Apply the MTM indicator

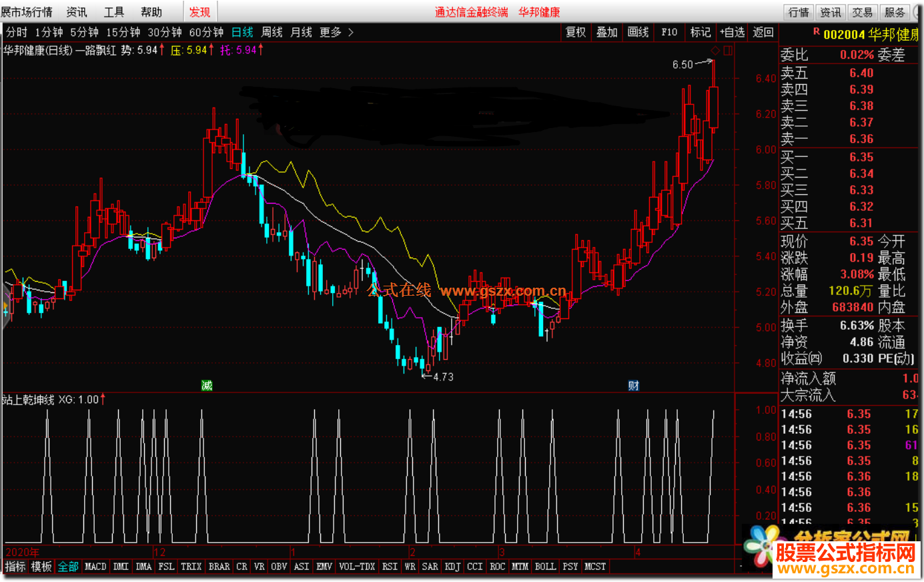pos(520,567)
